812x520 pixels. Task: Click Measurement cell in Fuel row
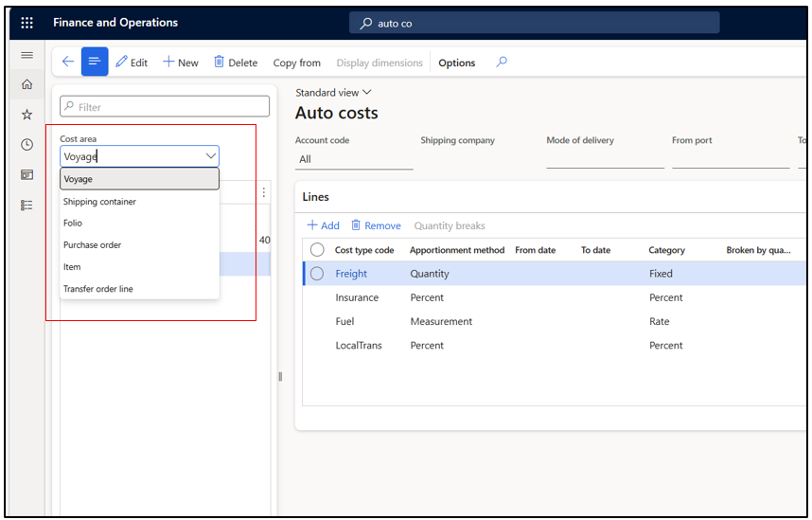coord(441,321)
